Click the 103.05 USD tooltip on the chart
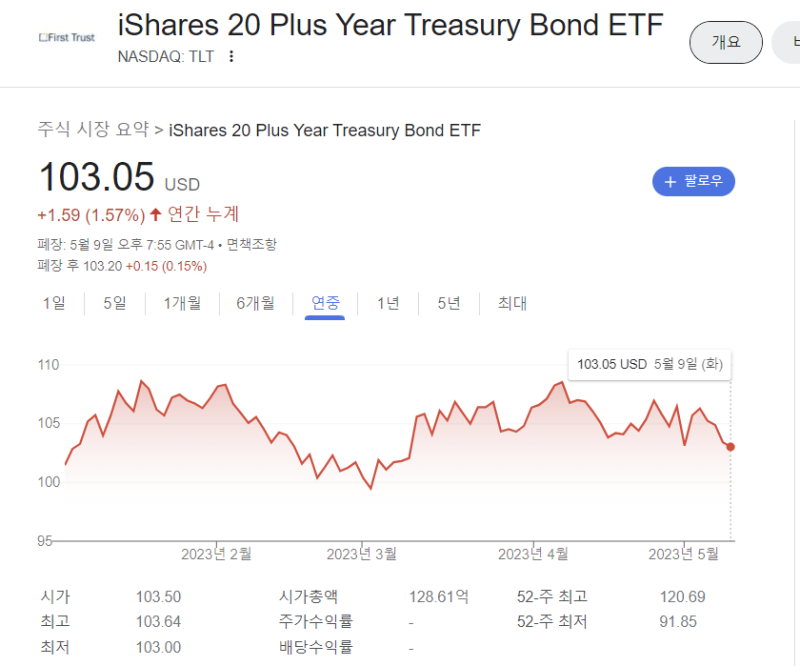Screen dimensions: 800x666 click(x=649, y=364)
